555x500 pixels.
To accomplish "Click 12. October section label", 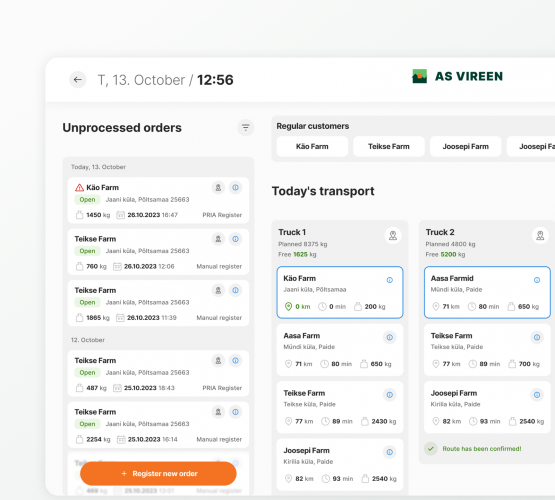I will [88, 340].
